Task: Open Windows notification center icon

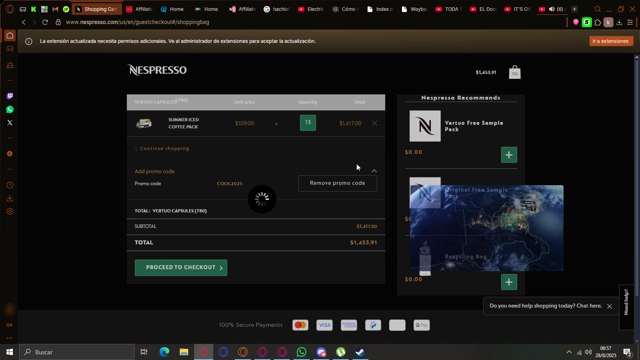Action: (x=627, y=352)
